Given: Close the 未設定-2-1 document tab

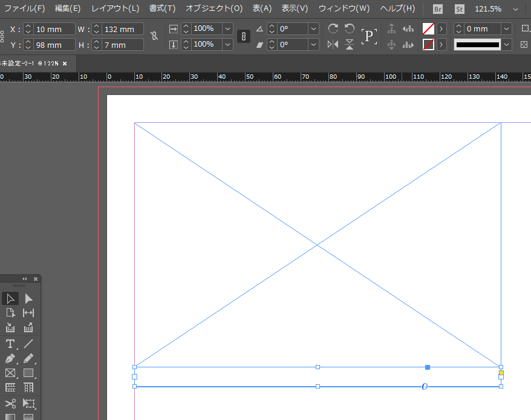Looking at the screenshot, I should [65, 64].
